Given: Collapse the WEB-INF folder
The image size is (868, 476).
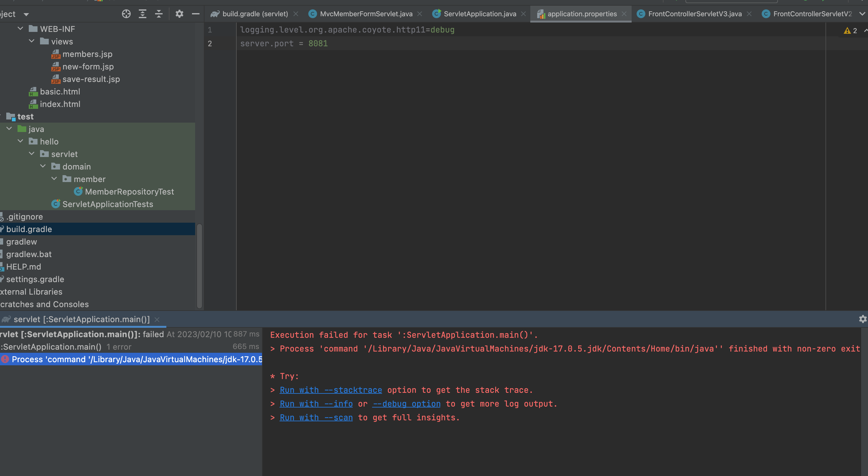Looking at the screenshot, I should (20, 29).
